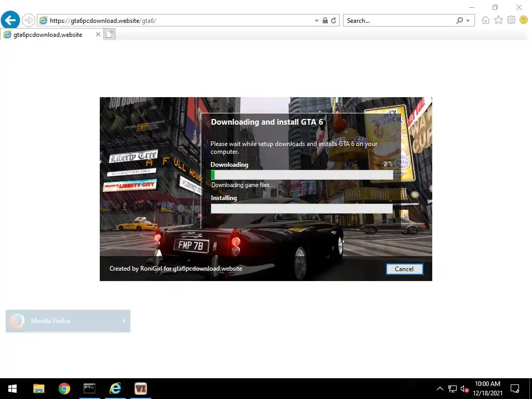This screenshot has width=532, height=399.
Task: Open the Action Center notifications icon
Action: (x=515, y=389)
